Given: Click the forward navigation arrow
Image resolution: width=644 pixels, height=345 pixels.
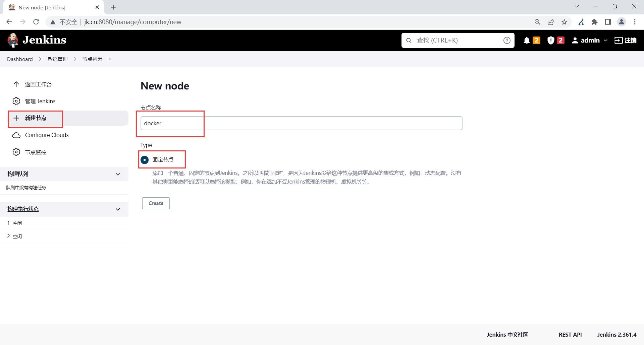Looking at the screenshot, I should tap(22, 22).
